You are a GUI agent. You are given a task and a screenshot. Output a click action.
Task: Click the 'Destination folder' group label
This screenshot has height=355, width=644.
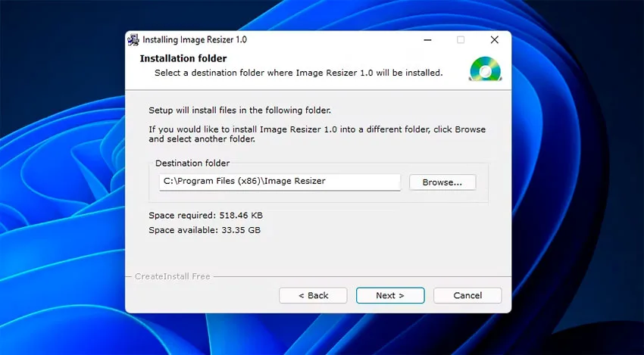(192, 163)
